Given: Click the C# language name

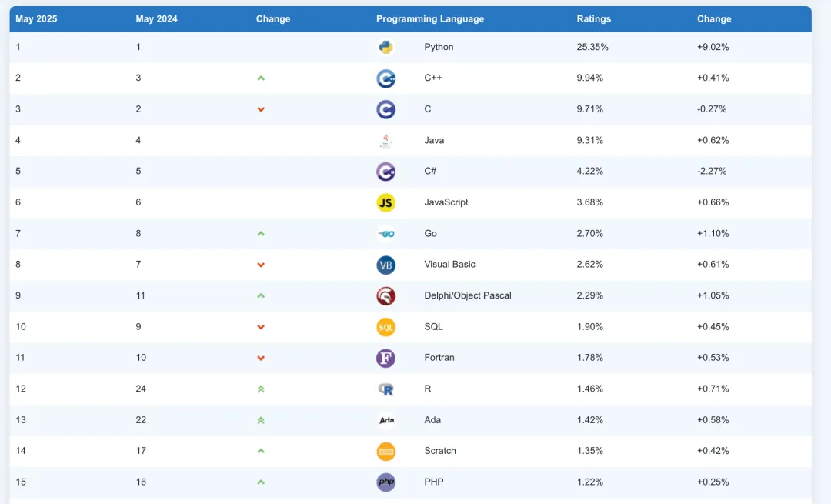Looking at the screenshot, I should pos(431,172).
